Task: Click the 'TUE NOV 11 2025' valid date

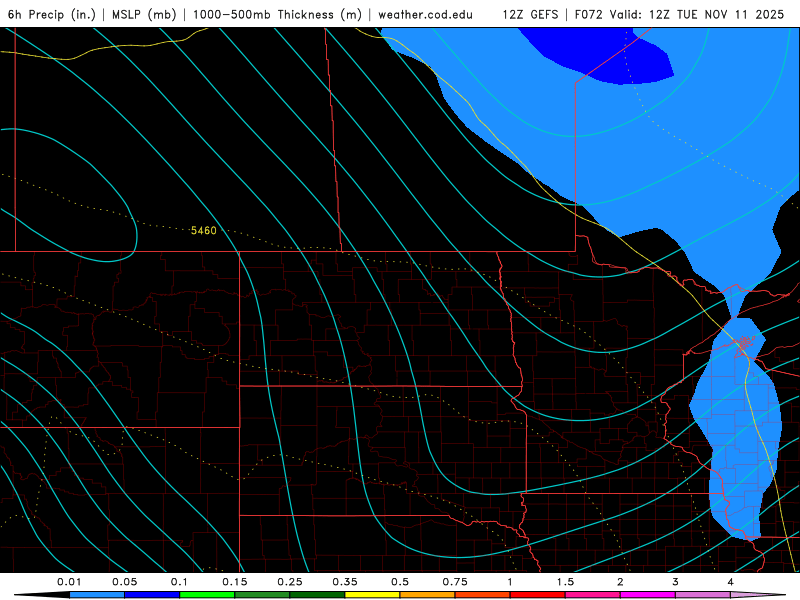Action: [730, 14]
